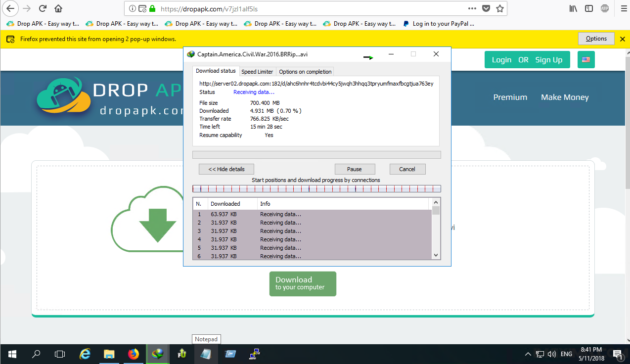Select connection row 1 with 63.937 KB

[x=312, y=215]
